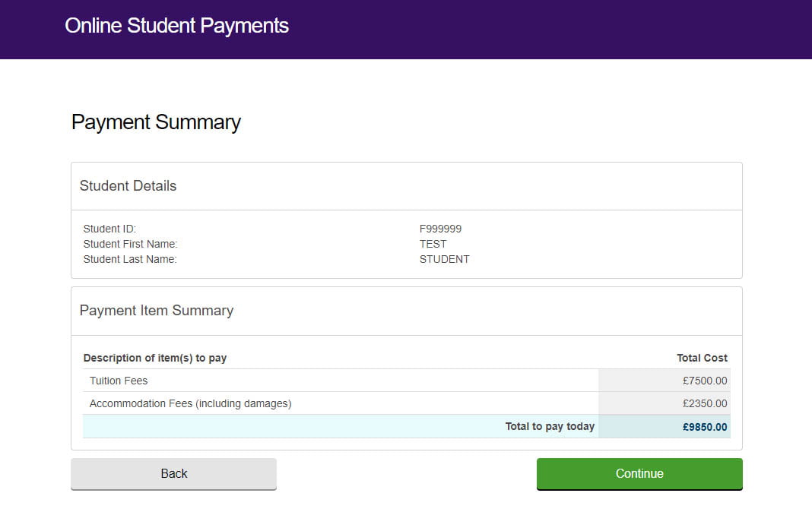Click the Student Details panel header

[128, 186]
